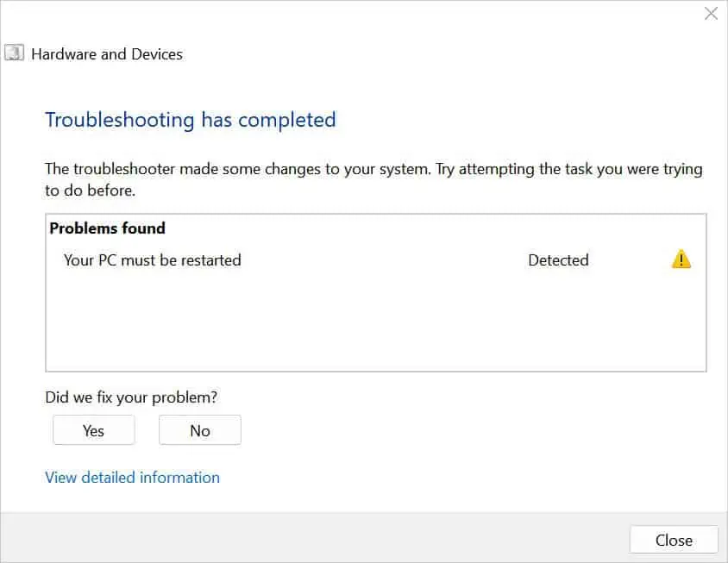This screenshot has height=563, width=728.
Task: Click the 'Did we fix your problem?' label
Action: pyautogui.click(x=131, y=397)
